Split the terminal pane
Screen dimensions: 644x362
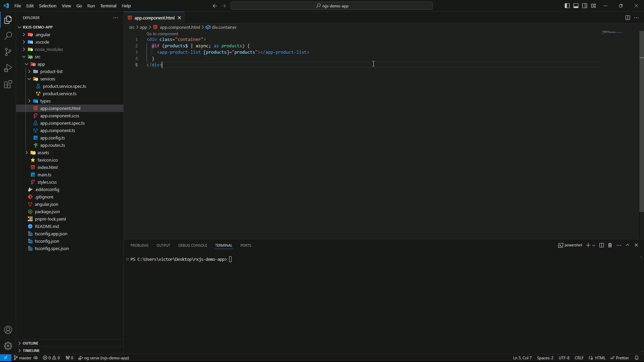pyautogui.click(x=601, y=245)
